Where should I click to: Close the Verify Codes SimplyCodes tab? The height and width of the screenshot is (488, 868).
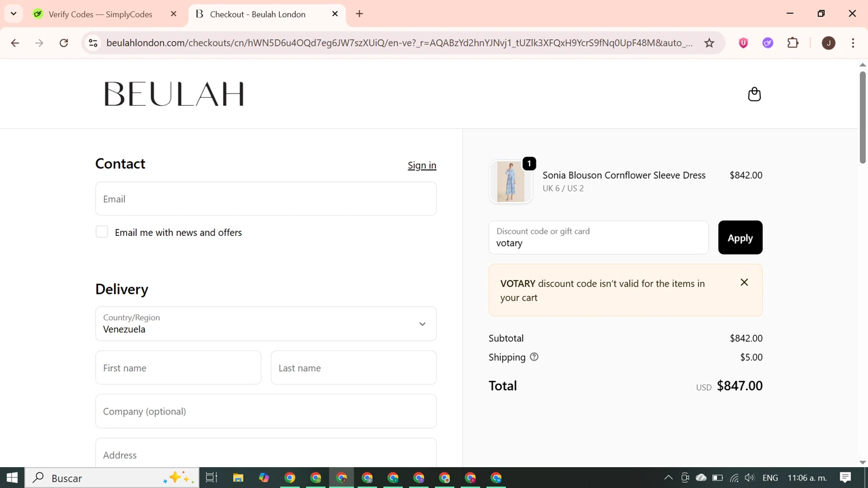(174, 14)
